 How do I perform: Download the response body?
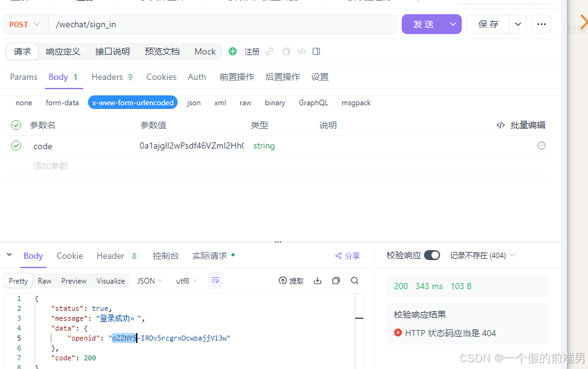pyautogui.click(x=318, y=280)
